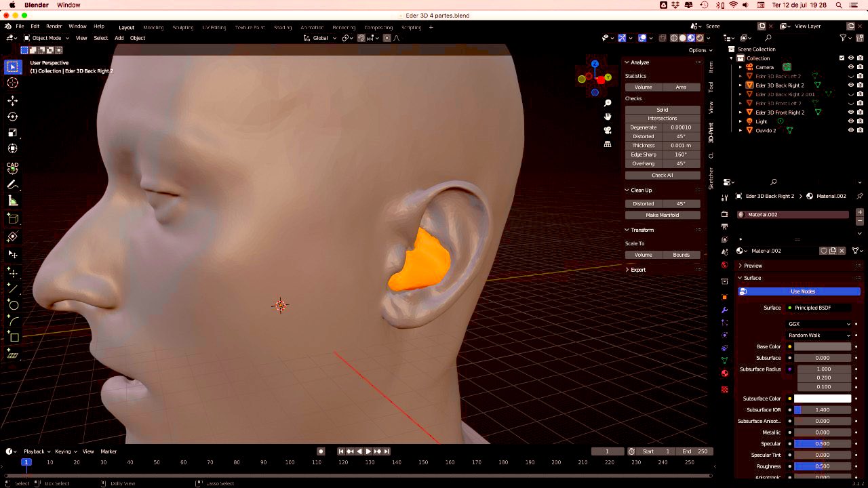868x488 pixels.
Task: Select the Add Cube tool
Action: [x=12, y=218]
